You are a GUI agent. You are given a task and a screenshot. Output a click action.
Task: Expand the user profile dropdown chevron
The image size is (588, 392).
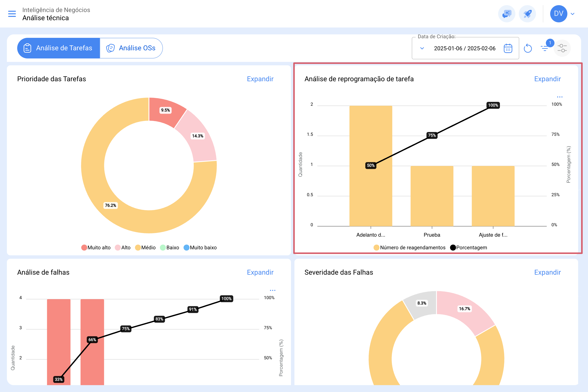(573, 14)
